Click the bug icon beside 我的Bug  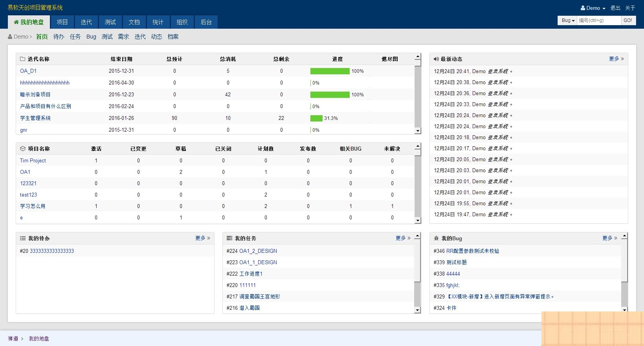click(x=436, y=238)
